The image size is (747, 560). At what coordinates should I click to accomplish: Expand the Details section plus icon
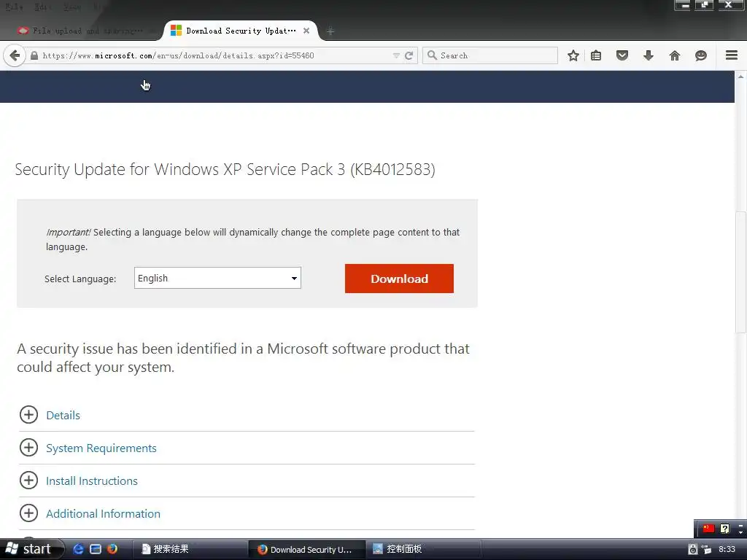[x=28, y=415]
